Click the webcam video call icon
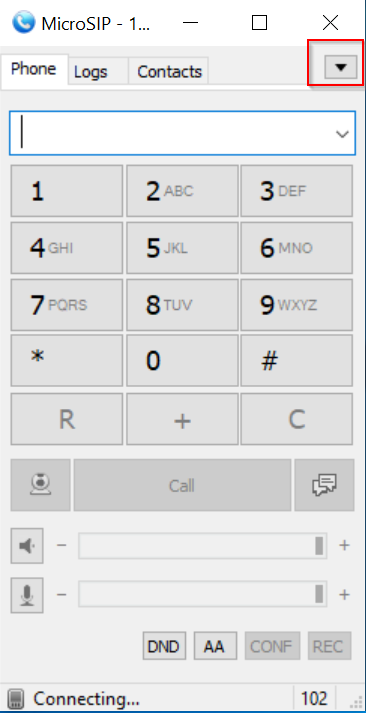The image size is (366, 713). (40, 485)
